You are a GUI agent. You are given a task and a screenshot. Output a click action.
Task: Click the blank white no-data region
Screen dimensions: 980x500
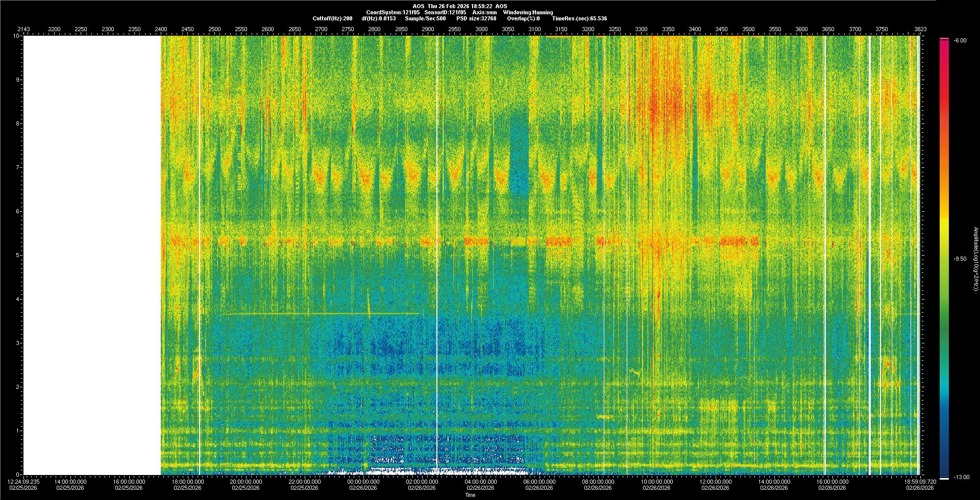[92, 255]
